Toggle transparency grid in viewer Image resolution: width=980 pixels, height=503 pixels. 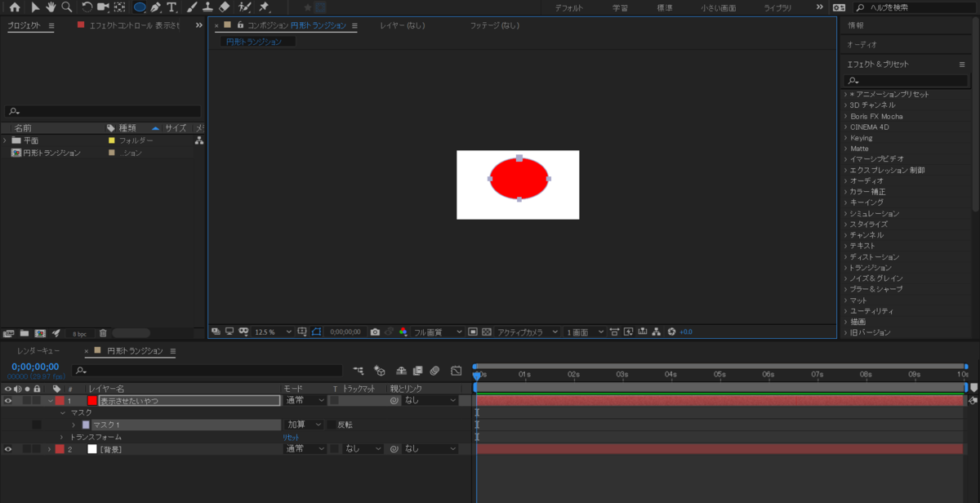487,332
